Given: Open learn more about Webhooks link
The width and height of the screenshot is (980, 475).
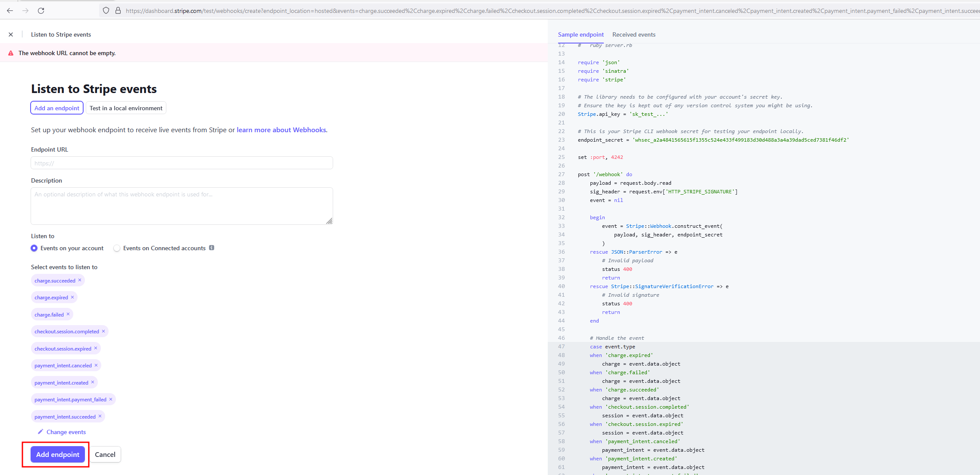Looking at the screenshot, I should [x=281, y=130].
